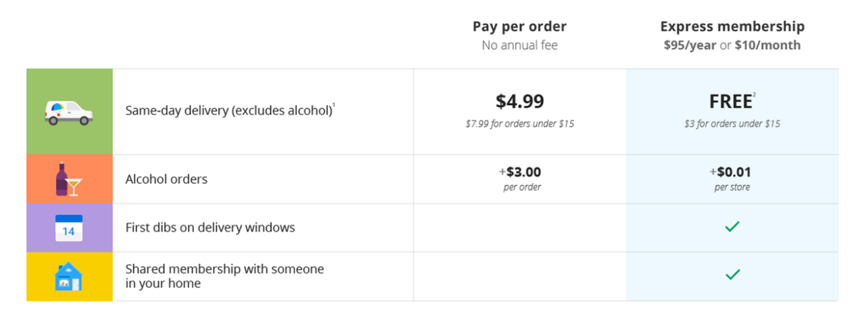This screenshot has width=868, height=317.
Task: Click the +$0.01 per store fee
Action: pos(732,172)
